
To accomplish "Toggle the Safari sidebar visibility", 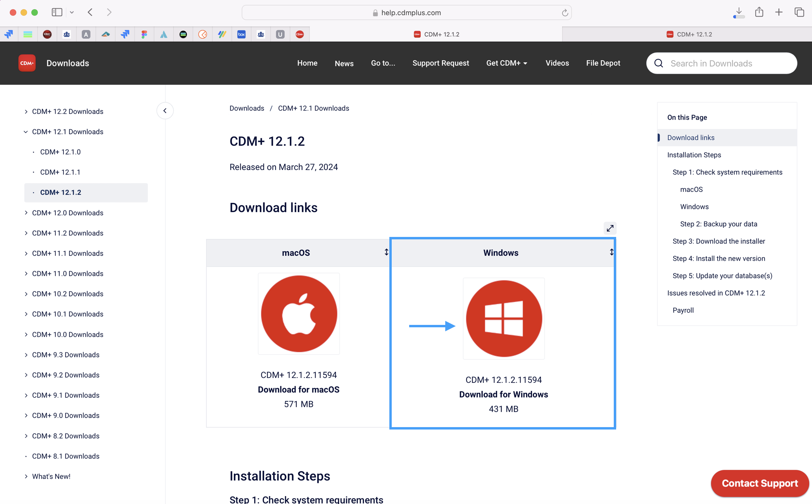I will tap(57, 12).
